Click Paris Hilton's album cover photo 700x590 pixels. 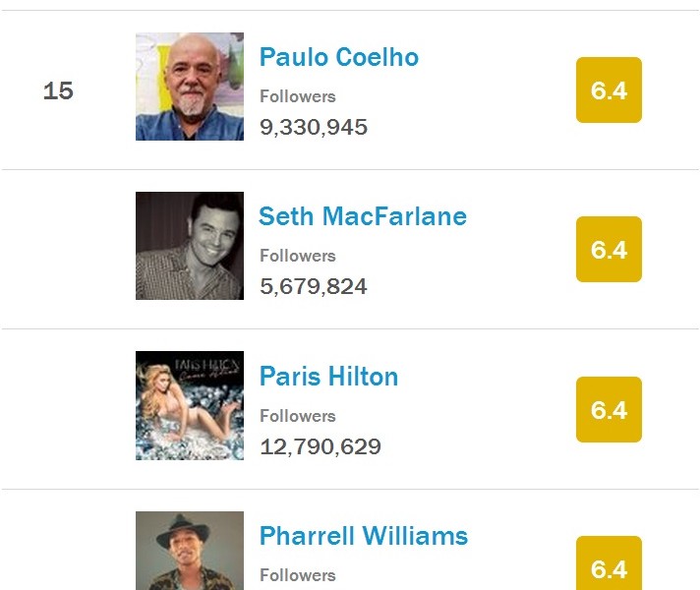pyautogui.click(x=190, y=405)
